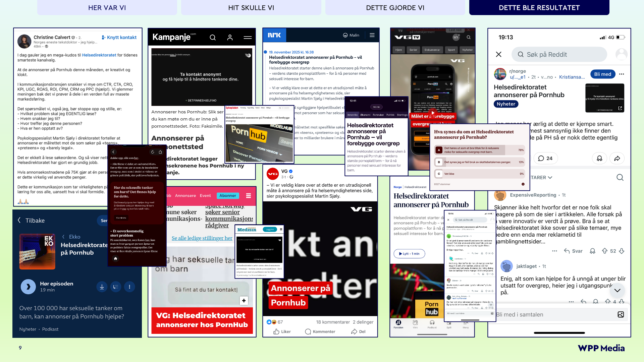644x362 pixels.
Task: Play the VG TV video
Action: click(433, 112)
